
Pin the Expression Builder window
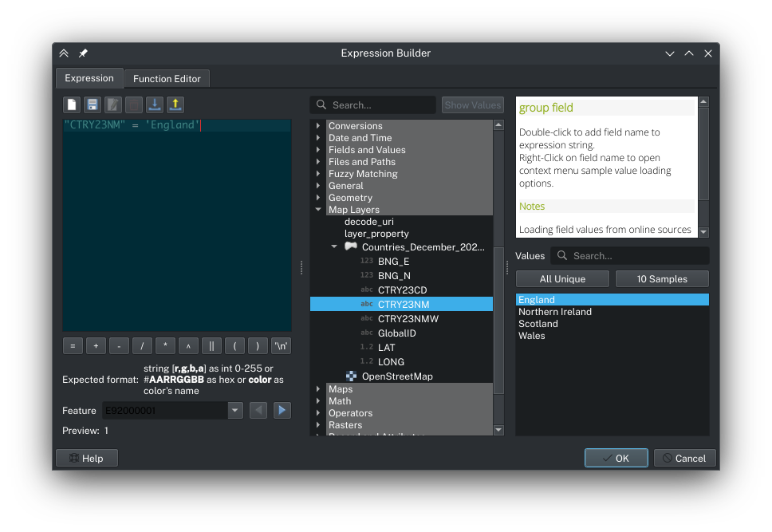coord(84,53)
